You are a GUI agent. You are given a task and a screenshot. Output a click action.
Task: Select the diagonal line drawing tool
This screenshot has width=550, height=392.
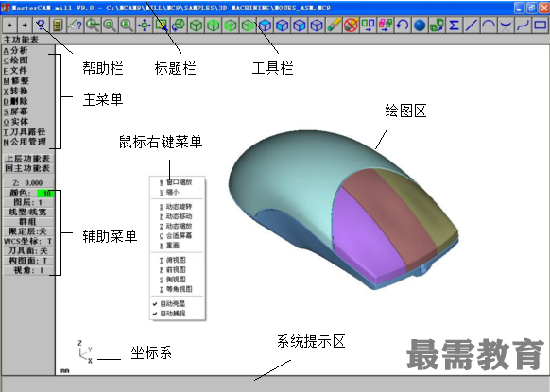pyautogui.click(x=471, y=26)
